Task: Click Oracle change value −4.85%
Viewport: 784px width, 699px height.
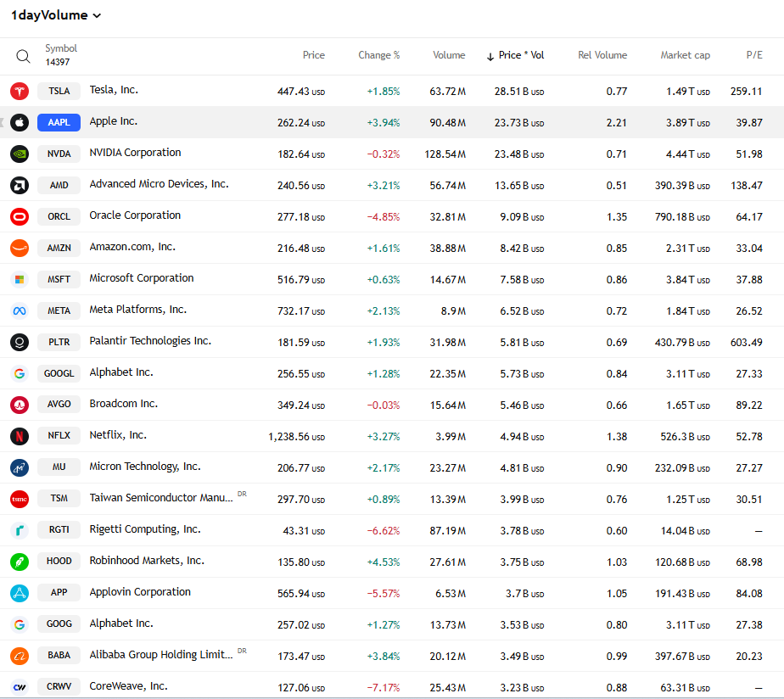Action: (384, 217)
